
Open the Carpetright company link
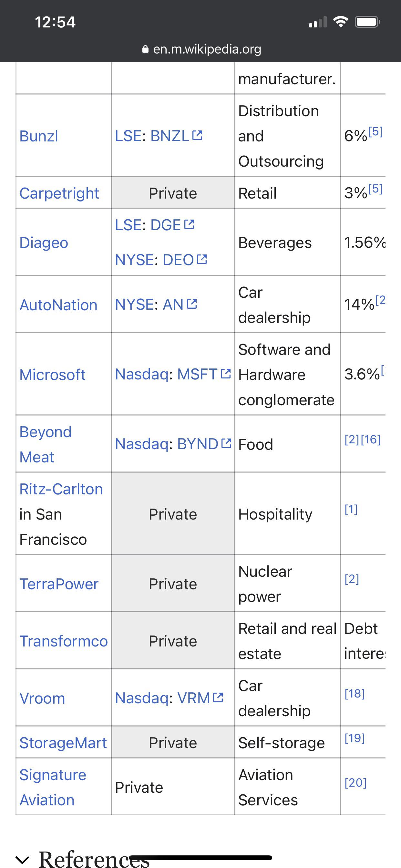click(59, 193)
